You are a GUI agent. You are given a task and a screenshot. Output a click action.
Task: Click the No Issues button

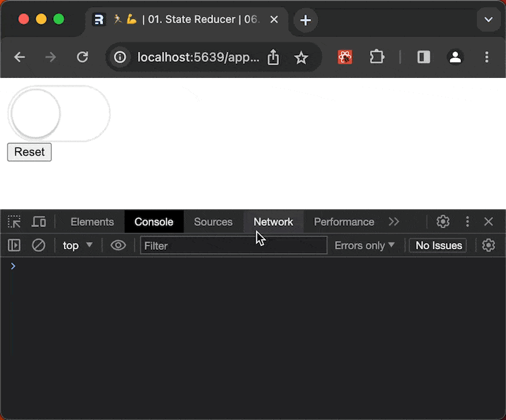438,245
